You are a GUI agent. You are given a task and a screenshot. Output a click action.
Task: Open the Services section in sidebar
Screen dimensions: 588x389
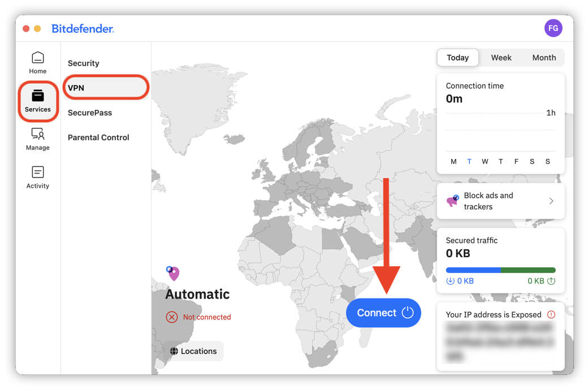pyautogui.click(x=37, y=101)
